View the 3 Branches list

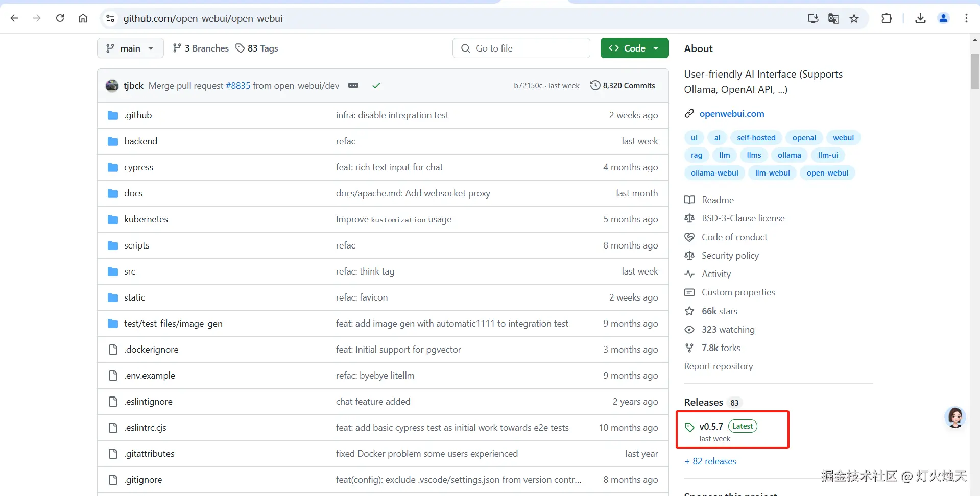pos(201,48)
